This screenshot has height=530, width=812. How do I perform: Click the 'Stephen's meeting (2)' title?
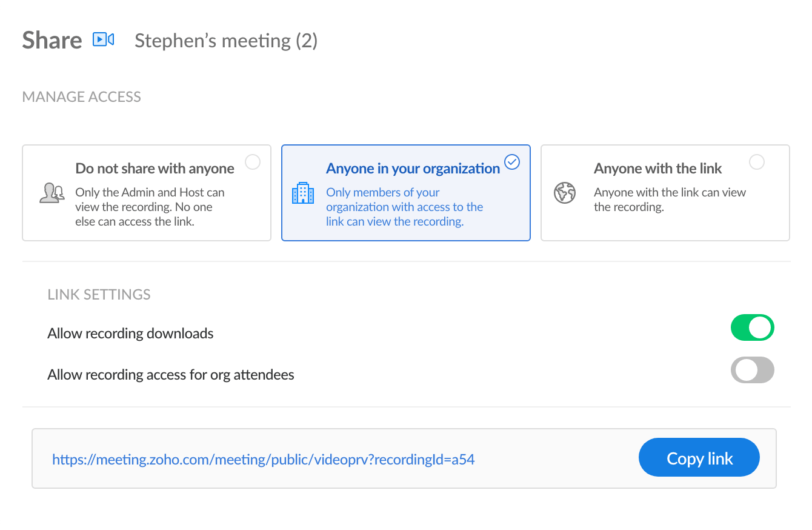226,41
